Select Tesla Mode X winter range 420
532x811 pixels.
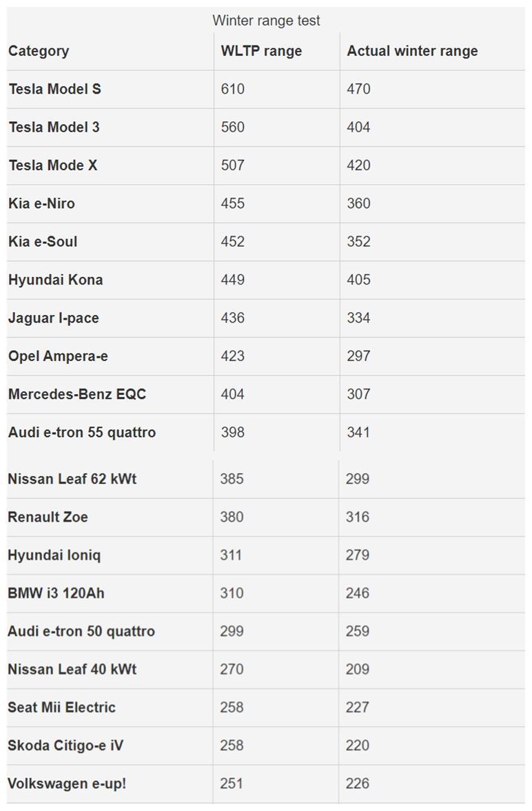[358, 165]
